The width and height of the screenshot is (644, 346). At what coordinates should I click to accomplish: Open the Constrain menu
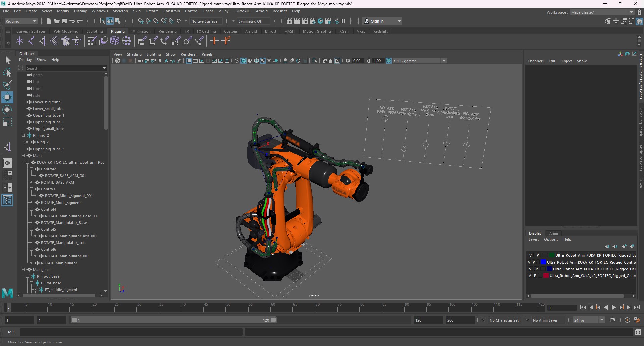click(x=171, y=11)
